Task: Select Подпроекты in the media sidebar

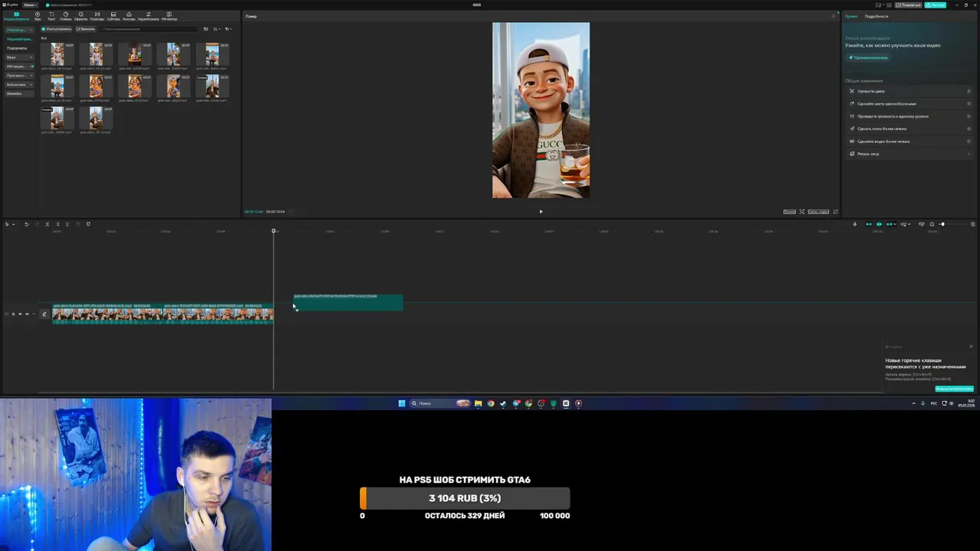Action: pos(17,48)
